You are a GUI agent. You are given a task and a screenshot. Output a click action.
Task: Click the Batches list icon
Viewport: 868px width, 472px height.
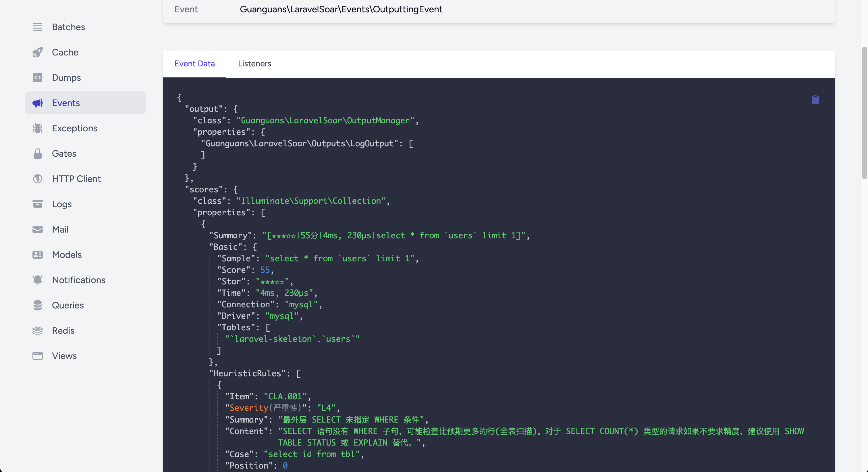37,27
